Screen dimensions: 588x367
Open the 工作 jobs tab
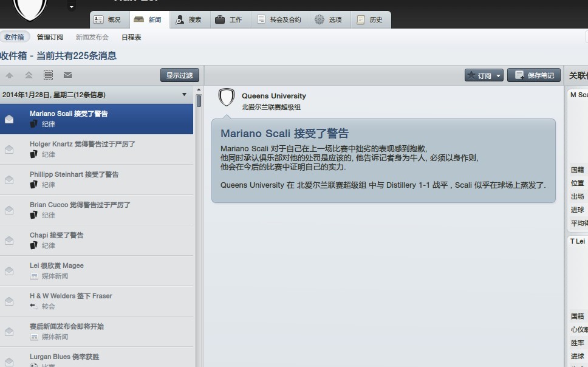231,19
